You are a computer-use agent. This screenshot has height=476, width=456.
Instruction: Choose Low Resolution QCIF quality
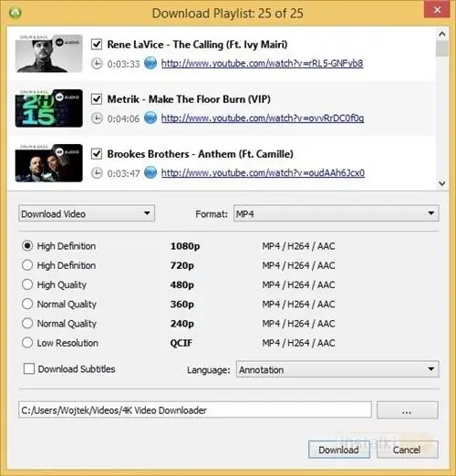[x=27, y=343]
